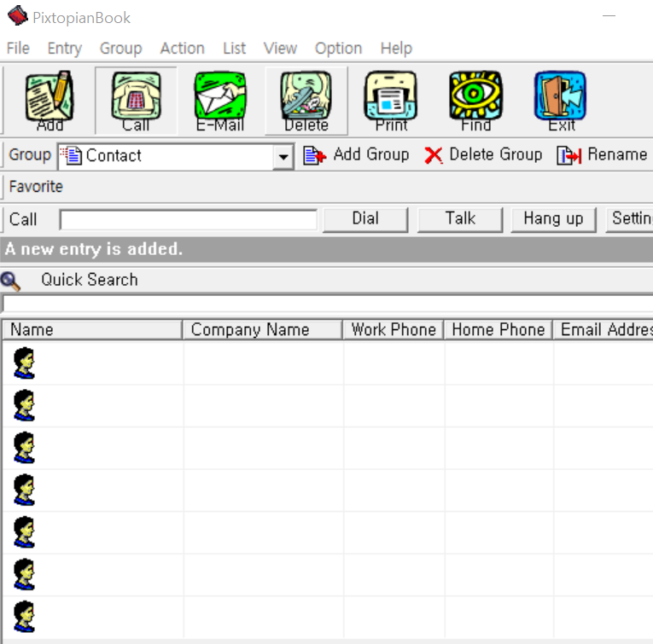Open the List menu
The height and width of the screenshot is (644, 653).
(234, 49)
